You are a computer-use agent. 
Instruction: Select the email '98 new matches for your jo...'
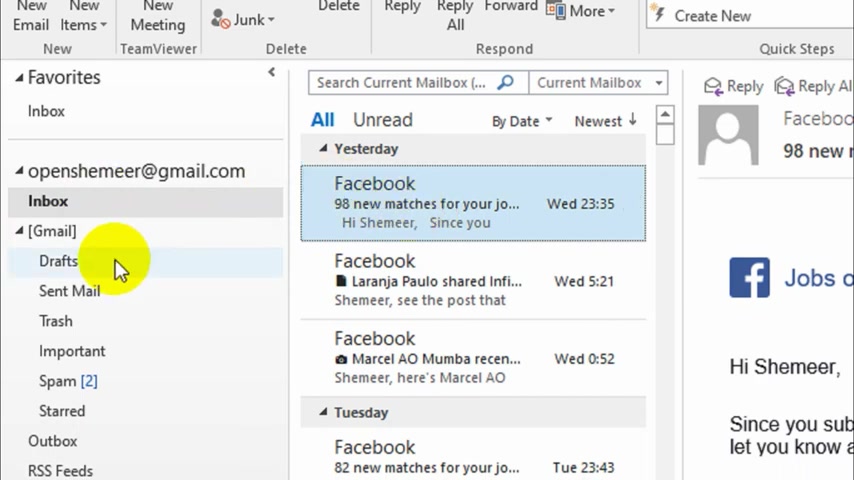click(x=473, y=203)
